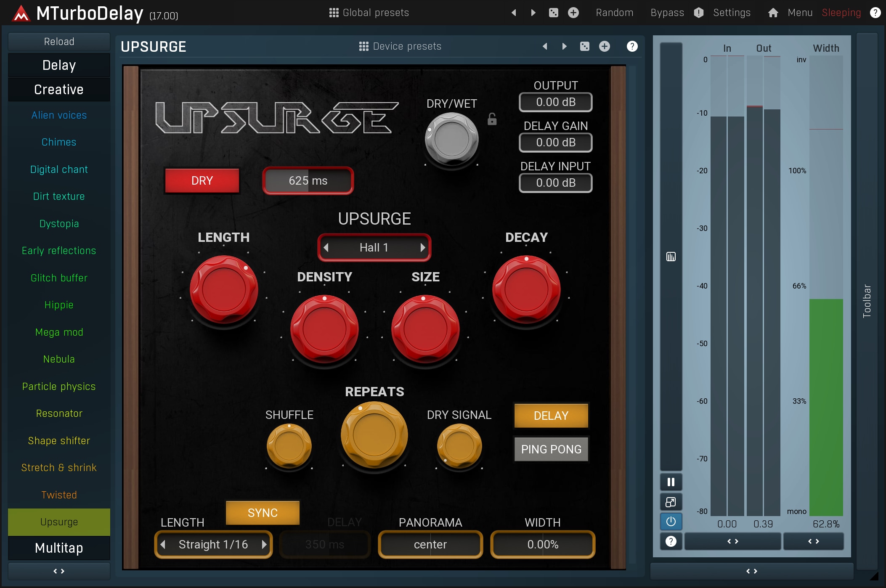Screen dimensions: 886x588
Task: Toggle the red DRY button
Action: click(202, 181)
